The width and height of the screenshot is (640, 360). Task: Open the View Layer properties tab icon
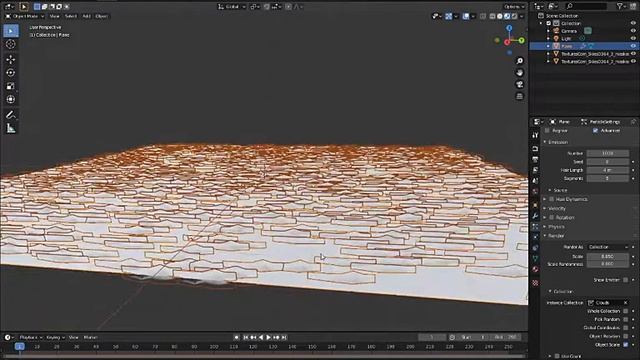pos(535,170)
